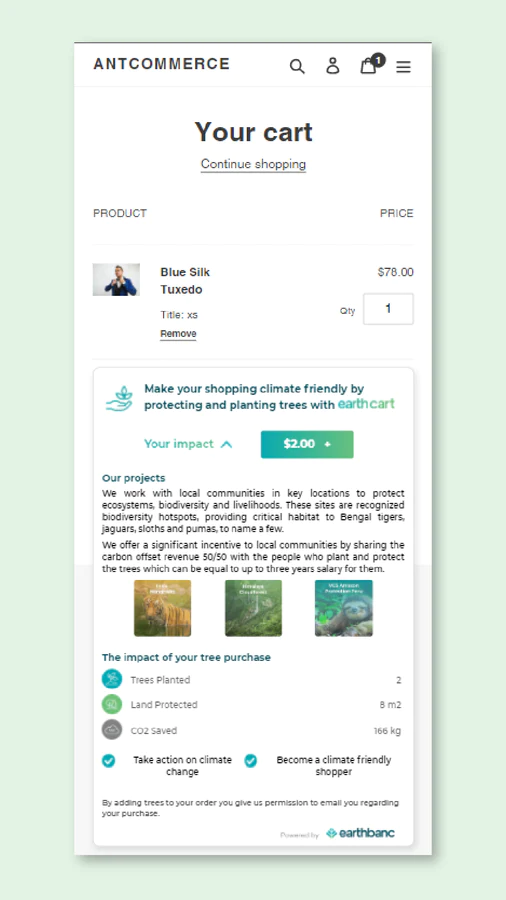506x900 pixels.
Task: Click the ANTCOMMERCE store logo
Action: click(161, 64)
